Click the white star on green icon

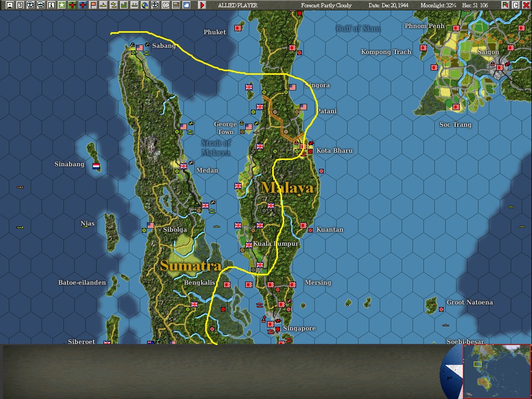point(62,5)
